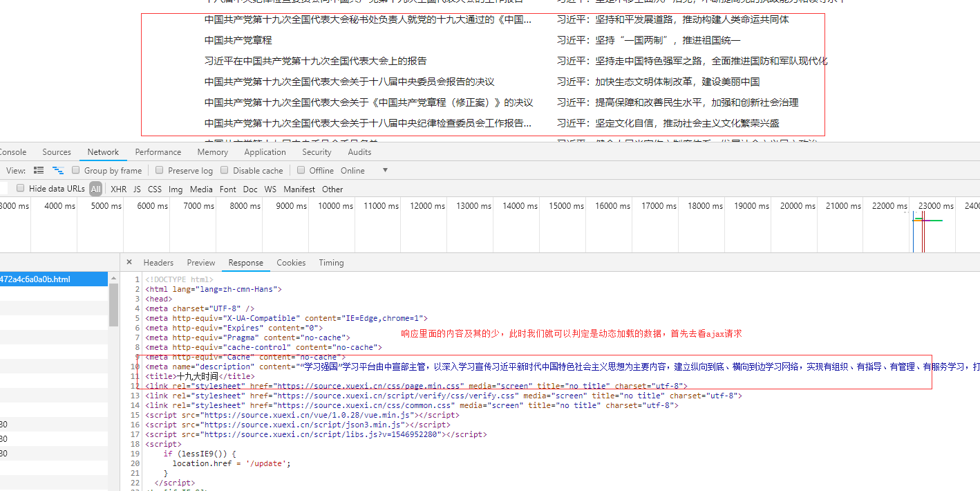
Task: Open the Timing tab
Action: coord(331,263)
